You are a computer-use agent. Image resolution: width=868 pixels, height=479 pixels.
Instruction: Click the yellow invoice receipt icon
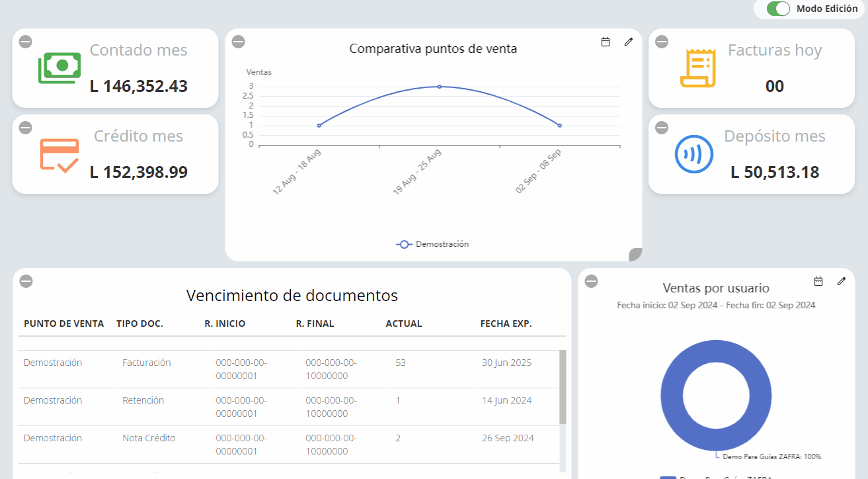click(x=698, y=68)
